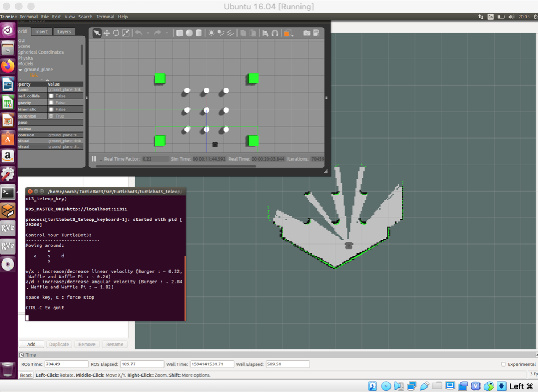
Task: Select the Translate Mode tool
Action: pos(106,33)
